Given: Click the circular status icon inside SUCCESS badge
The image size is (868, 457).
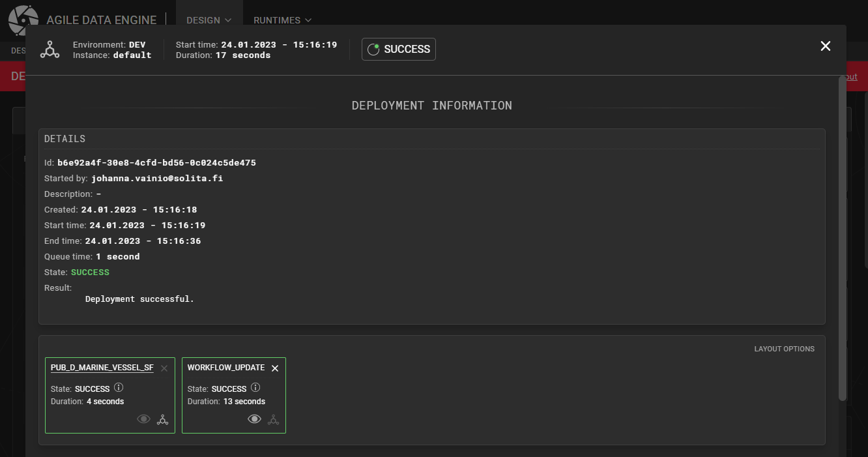Looking at the screenshot, I should [x=373, y=48].
